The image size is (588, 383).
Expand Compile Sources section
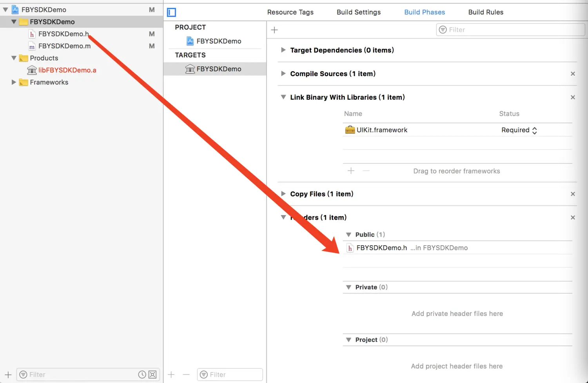pos(283,73)
